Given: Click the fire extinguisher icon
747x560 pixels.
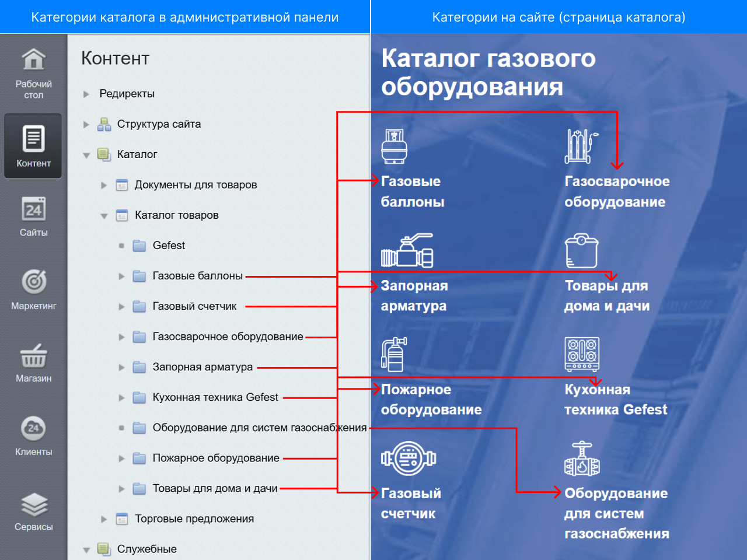Looking at the screenshot, I should point(394,355).
